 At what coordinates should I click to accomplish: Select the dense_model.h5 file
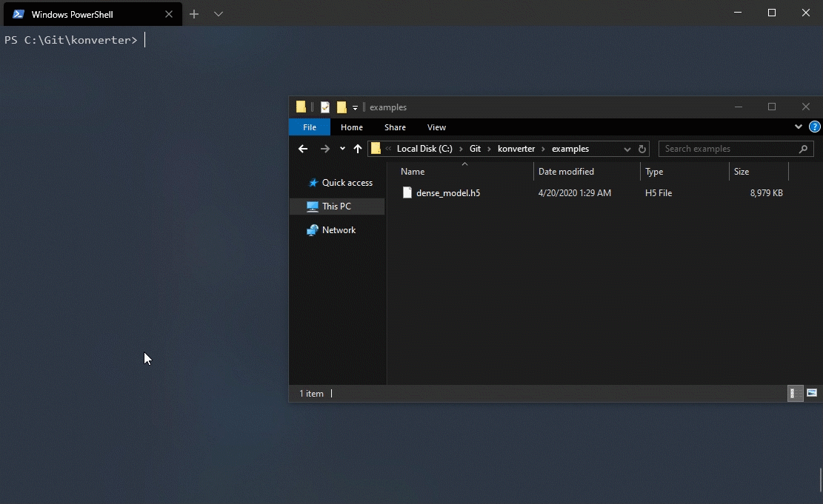point(447,193)
